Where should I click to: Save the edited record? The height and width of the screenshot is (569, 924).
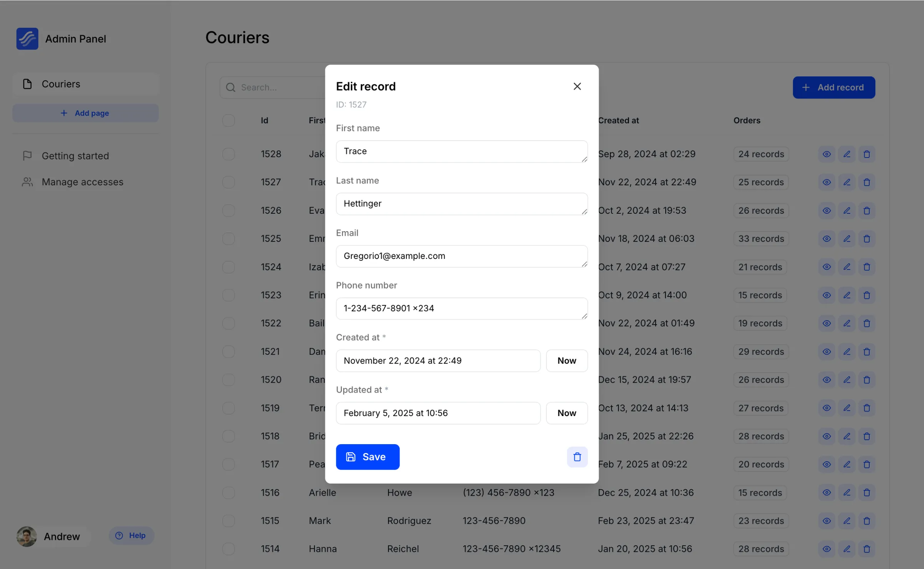367,457
